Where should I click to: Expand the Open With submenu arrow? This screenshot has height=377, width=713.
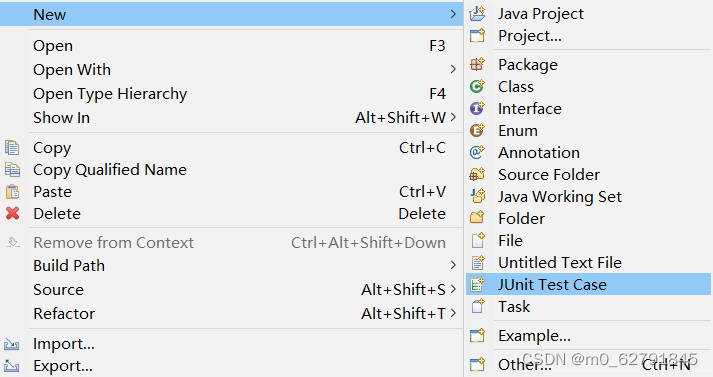[x=453, y=69]
